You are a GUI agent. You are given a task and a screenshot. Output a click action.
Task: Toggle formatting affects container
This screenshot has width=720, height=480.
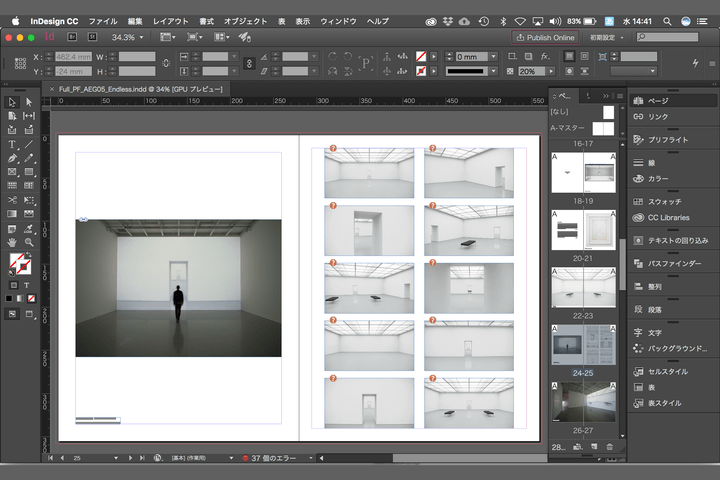pos(13,285)
